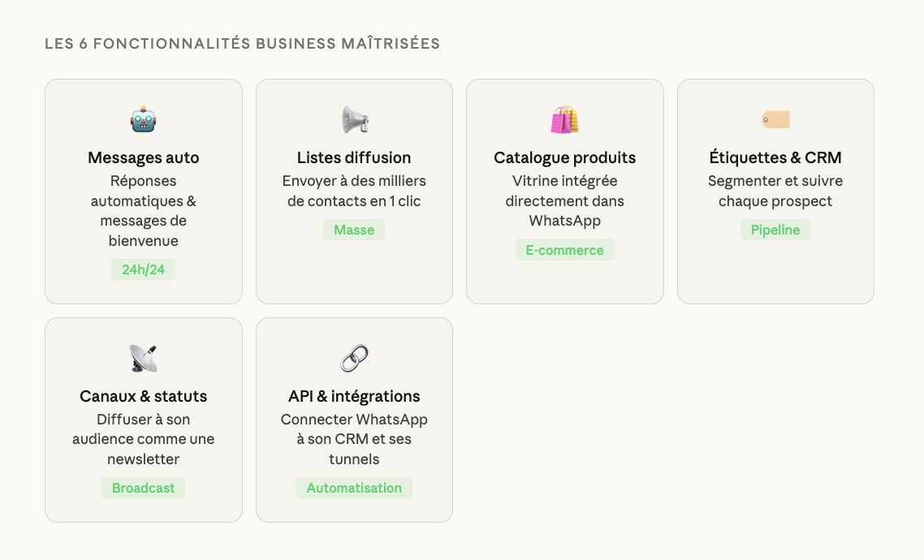Click the satellite dish icon

(x=143, y=359)
